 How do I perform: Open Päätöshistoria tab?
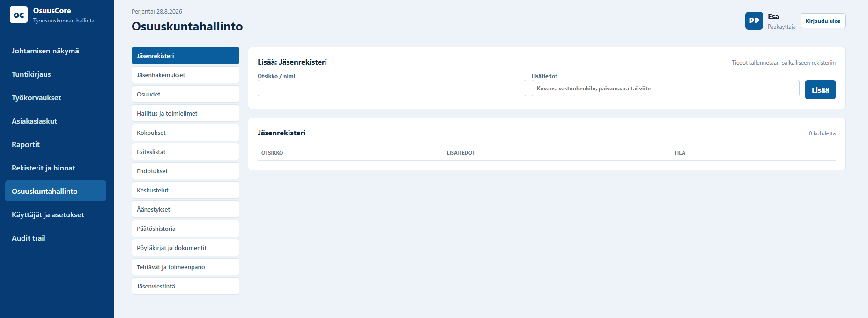(x=185, y=229)
